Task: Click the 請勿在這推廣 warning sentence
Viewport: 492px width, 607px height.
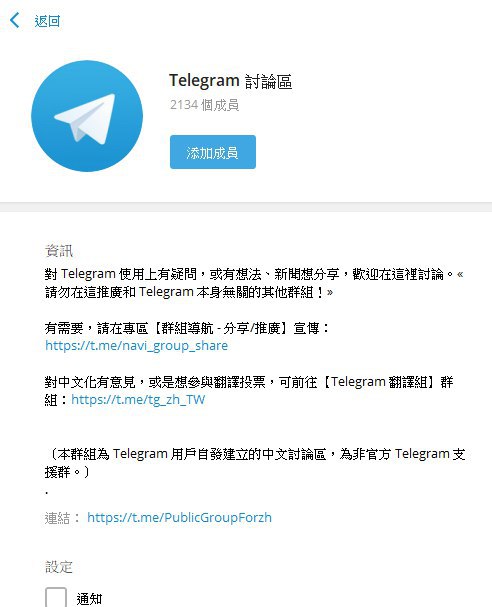Action: [189, 292]
